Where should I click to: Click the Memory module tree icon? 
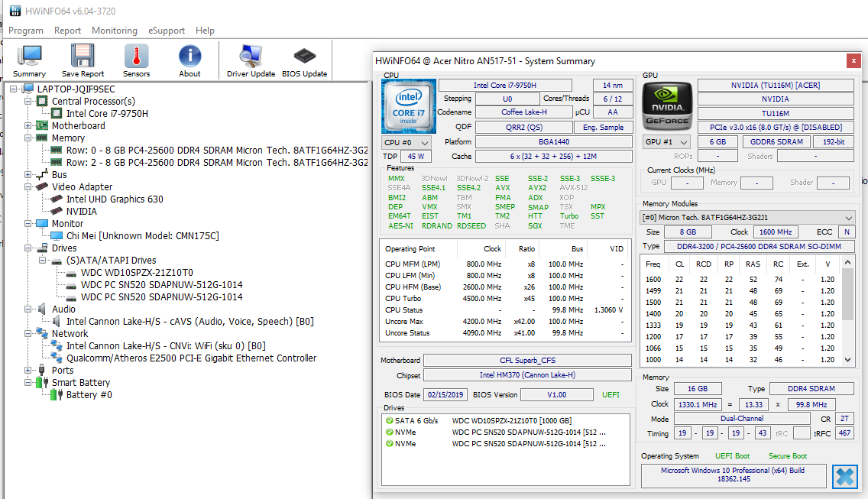point(42,138)
